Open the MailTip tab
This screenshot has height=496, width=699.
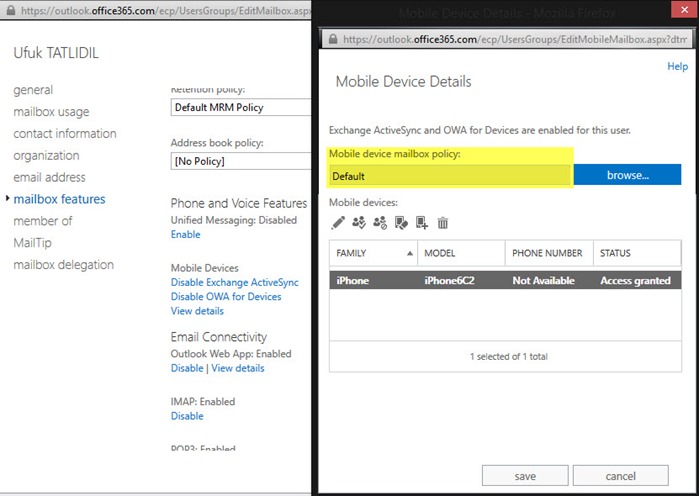(33, 243)
